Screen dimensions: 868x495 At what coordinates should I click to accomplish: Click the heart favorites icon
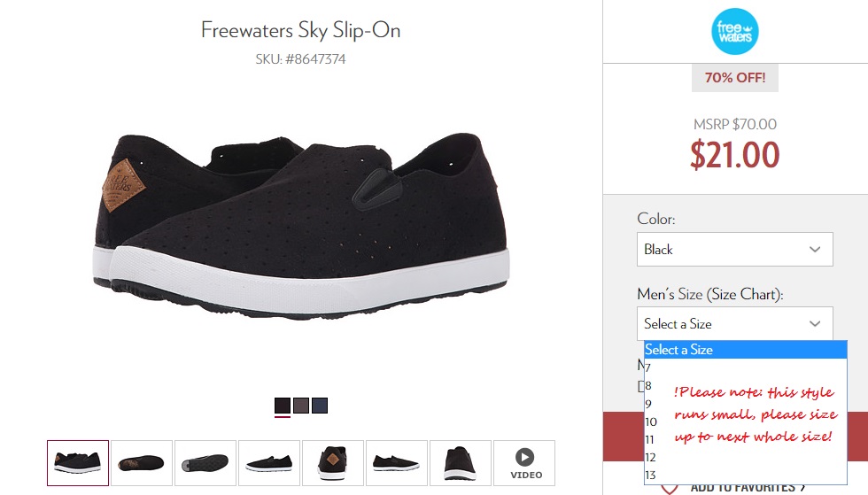tap(670, 486)
